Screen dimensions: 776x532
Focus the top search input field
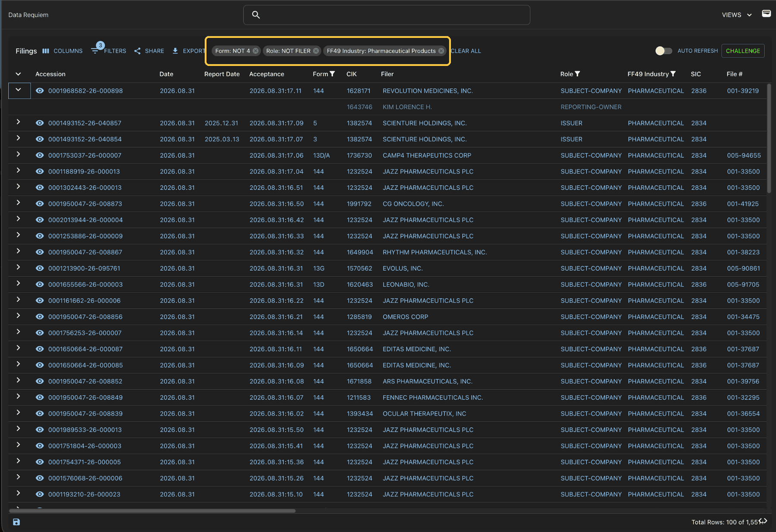coord(387,15)
